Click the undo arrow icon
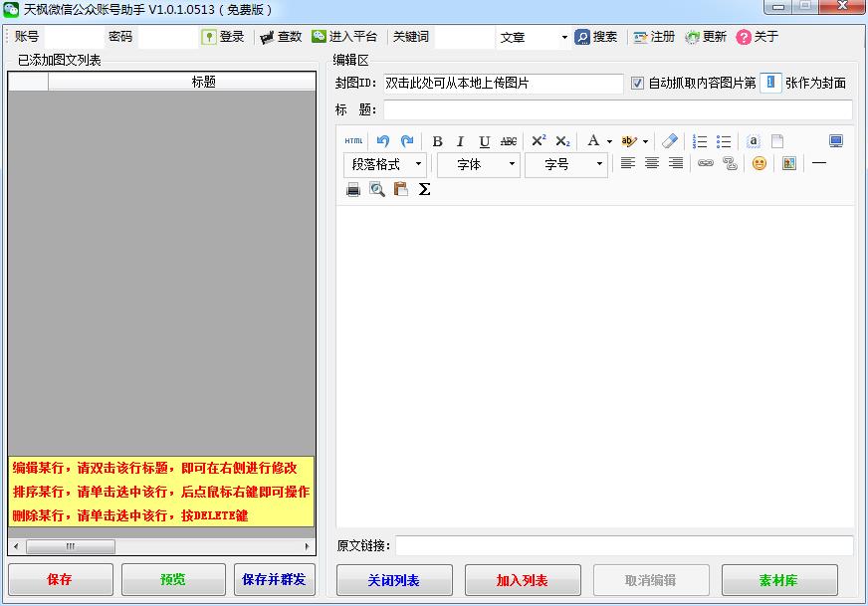Viewport: 868px width, 606px height. [x=383, y=141]
